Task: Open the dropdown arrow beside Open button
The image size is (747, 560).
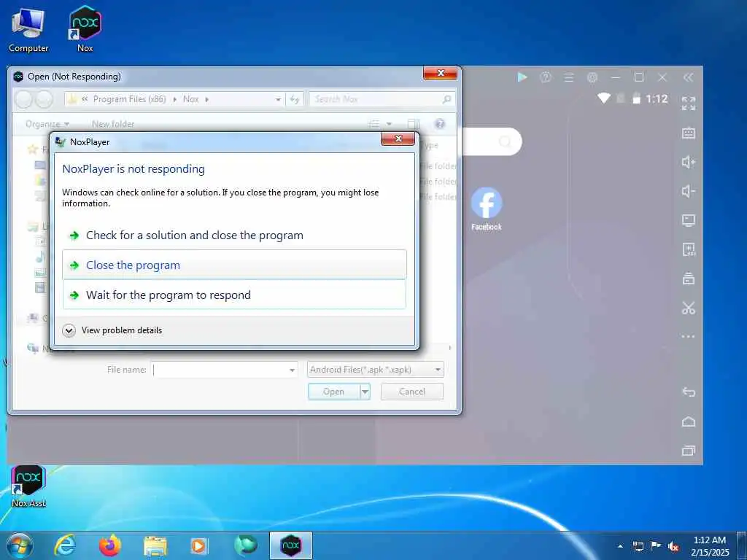Action: point(365,392)
